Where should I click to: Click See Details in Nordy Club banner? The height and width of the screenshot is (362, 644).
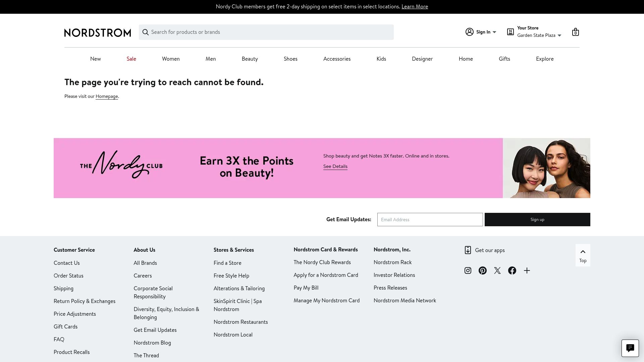pyautogui.click(x=335, y=167)
